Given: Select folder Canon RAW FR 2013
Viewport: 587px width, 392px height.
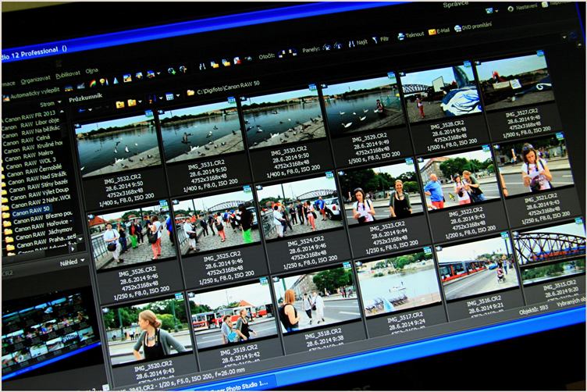Looking at the screenshot, I should [x=30, y=116].
